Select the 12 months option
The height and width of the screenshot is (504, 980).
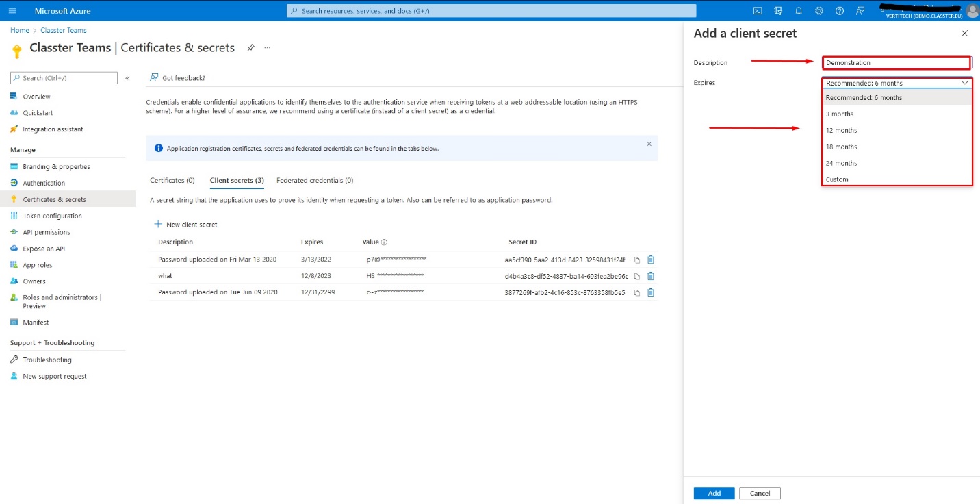point(897,130)
